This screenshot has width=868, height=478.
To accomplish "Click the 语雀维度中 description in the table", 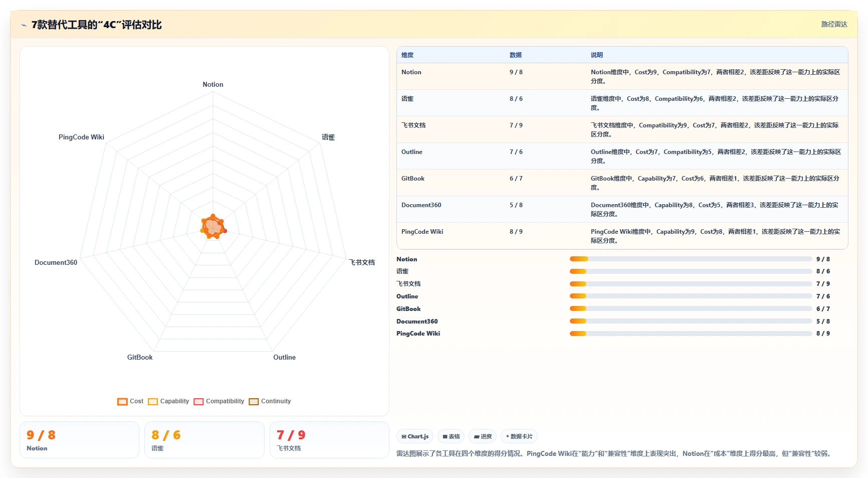I will point(715,103).
